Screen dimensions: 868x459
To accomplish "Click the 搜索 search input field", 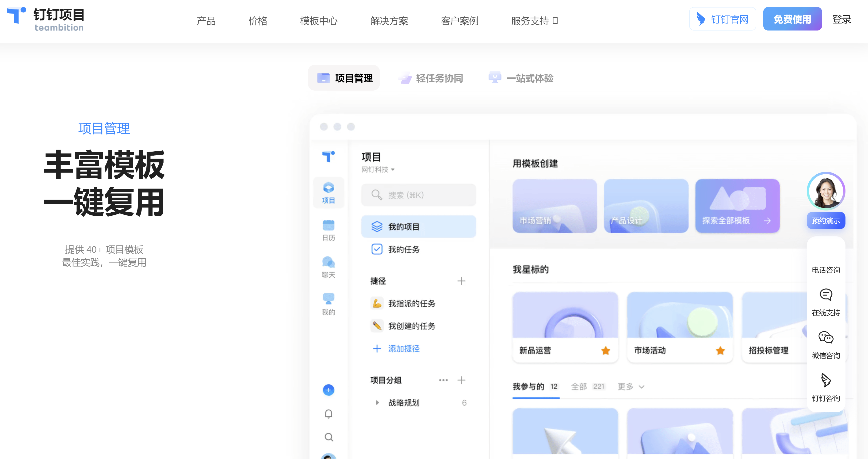I will pyautogui.click(x=418, y=195).
